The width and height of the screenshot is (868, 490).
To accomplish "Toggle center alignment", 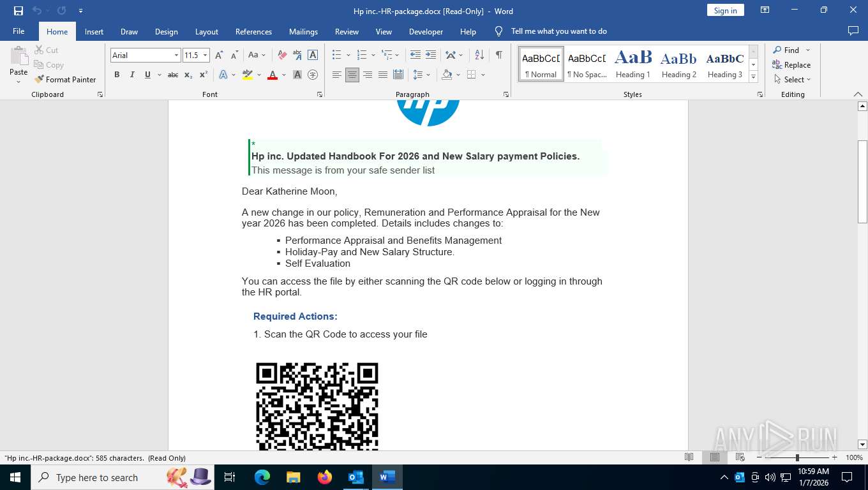I will [352, 75].
